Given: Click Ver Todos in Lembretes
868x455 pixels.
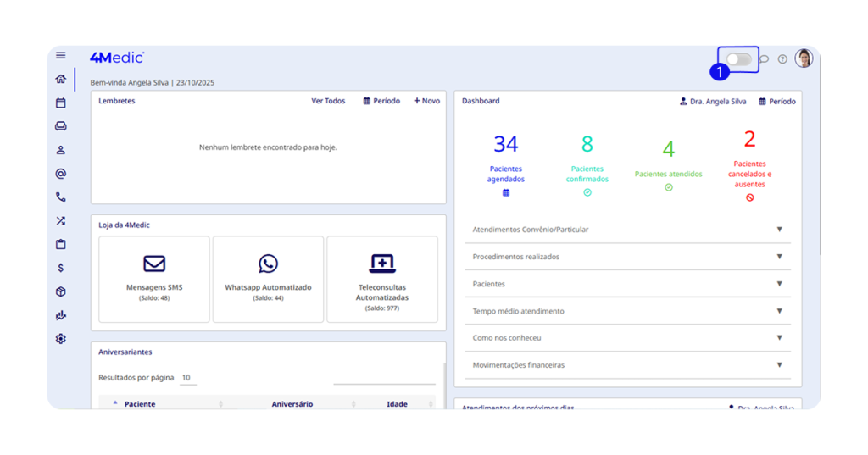Looking at the screenshot, I should point(328,101).
